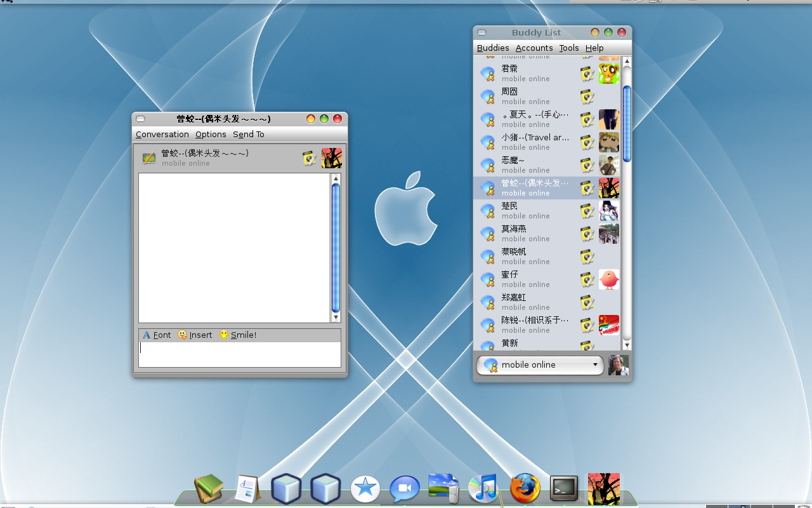Select buddy 蔡晓帆 in the Buddy List
This screenshot has width=812, height=508.
547,257
